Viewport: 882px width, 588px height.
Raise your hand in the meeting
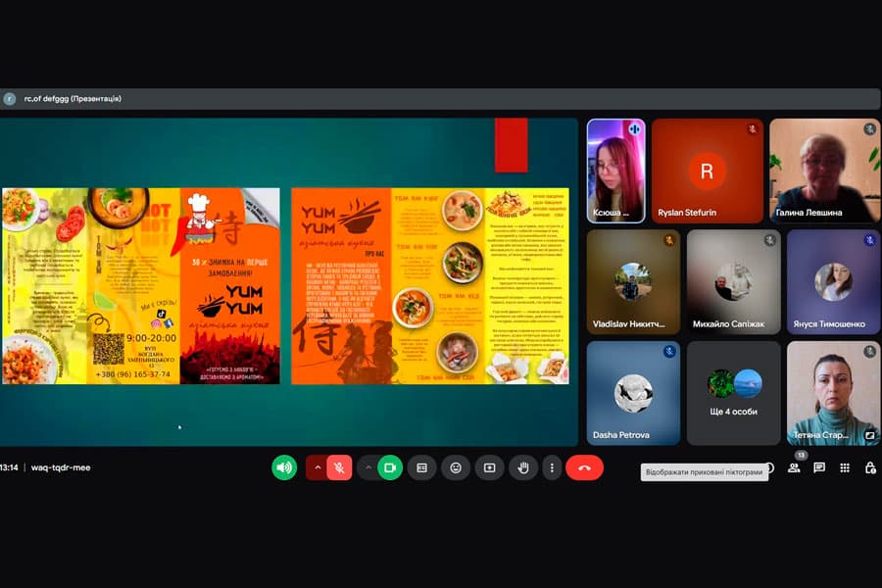point(523,467)
